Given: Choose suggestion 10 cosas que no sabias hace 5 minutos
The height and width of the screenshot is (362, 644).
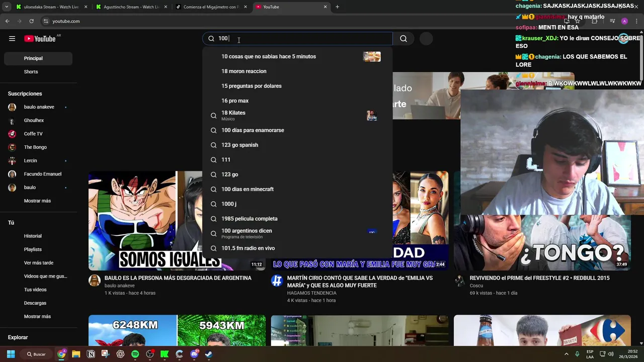Looking at the screenshot, I should pos(297,56).
